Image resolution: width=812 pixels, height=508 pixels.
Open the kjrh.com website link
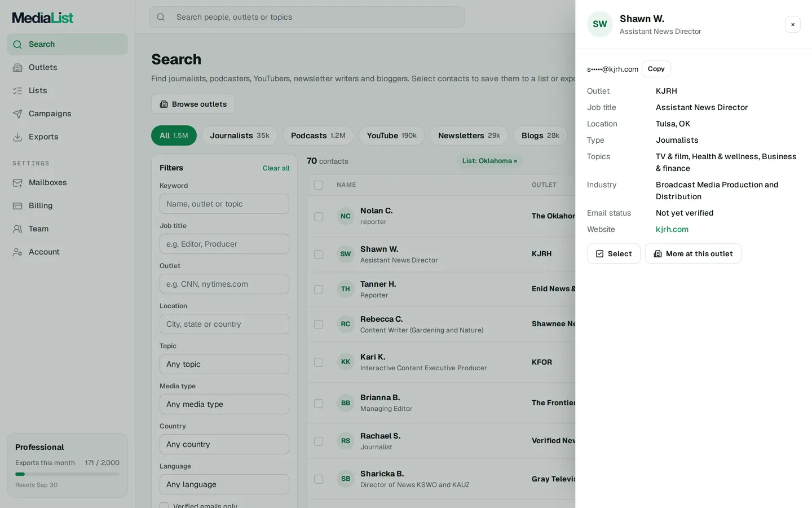pyautogui.click(x=672, y=229)
